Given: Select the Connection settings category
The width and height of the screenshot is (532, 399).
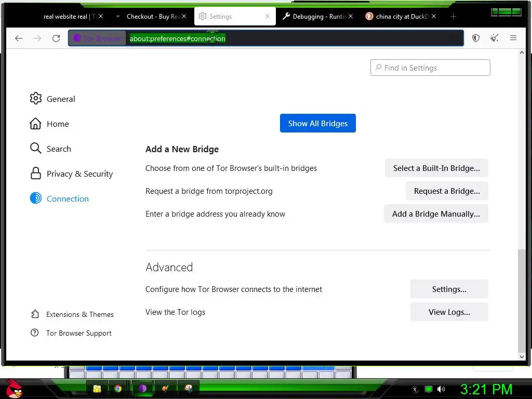Looking at the screenshot, I should coord(59,198).
